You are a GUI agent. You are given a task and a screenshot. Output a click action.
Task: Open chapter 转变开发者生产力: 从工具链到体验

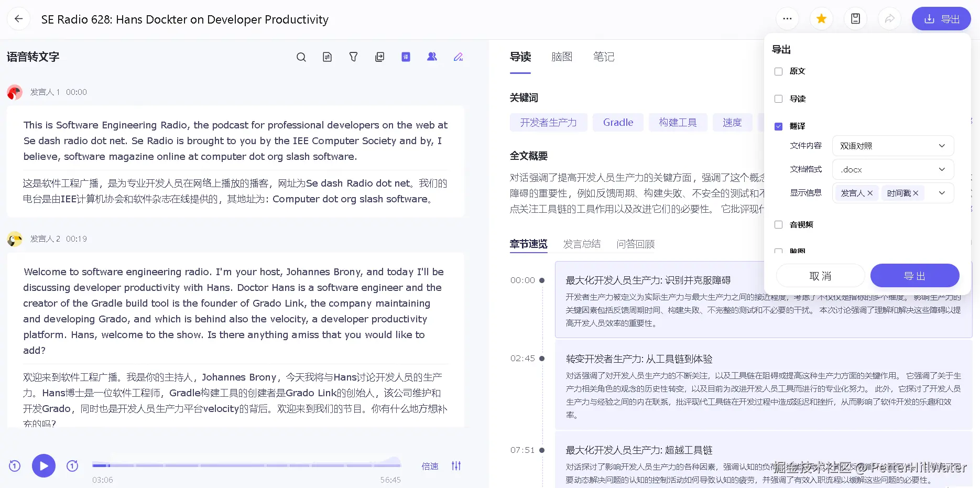[x=764, y=385]
